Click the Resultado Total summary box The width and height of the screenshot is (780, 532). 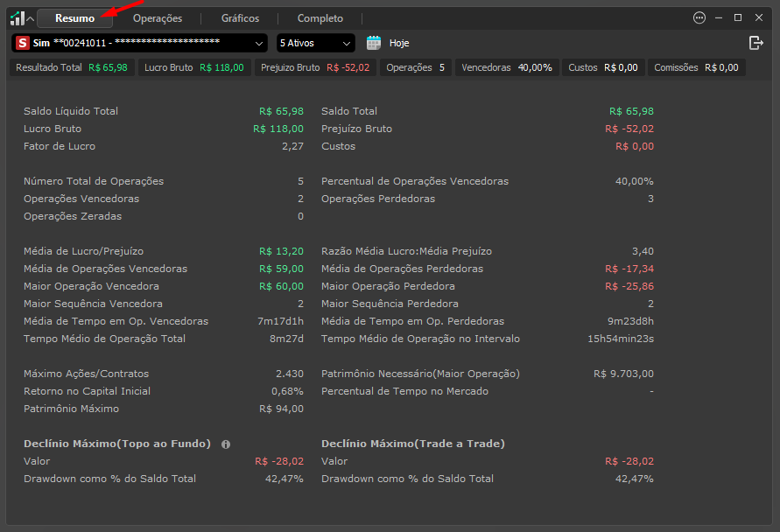(72, 67)
